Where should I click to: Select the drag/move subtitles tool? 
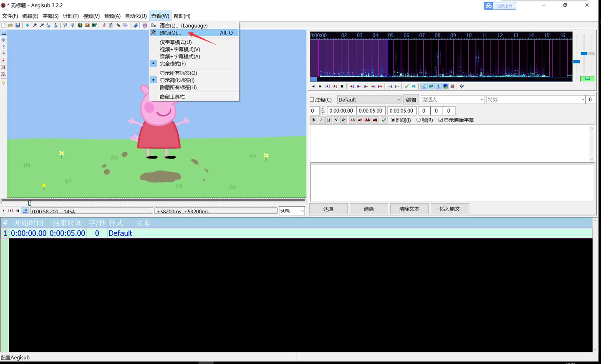click(x=3, y=40)
